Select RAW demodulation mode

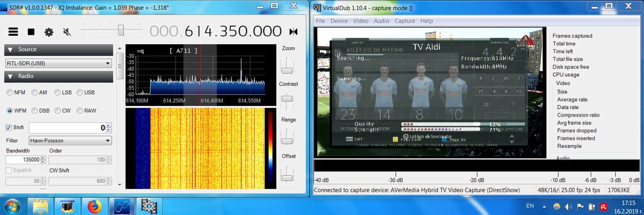pyautogui.click(x=87, y=111)
